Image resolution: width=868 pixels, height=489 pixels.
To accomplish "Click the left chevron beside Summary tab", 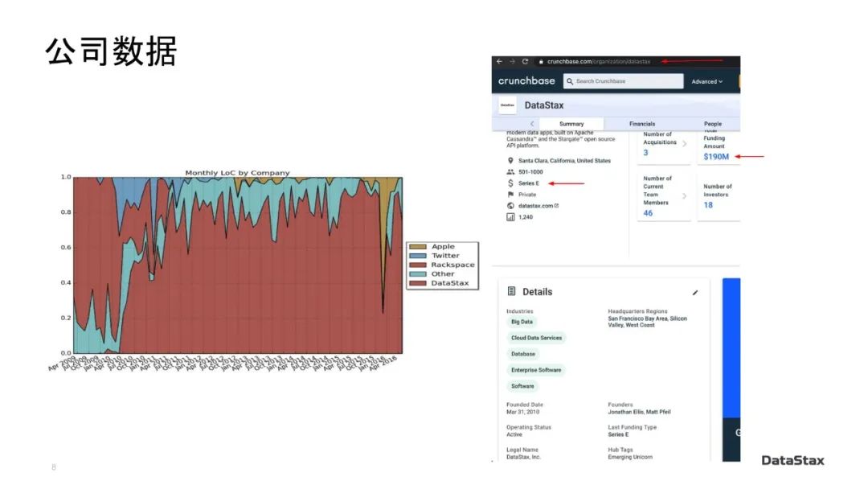I will coord(532,124).
